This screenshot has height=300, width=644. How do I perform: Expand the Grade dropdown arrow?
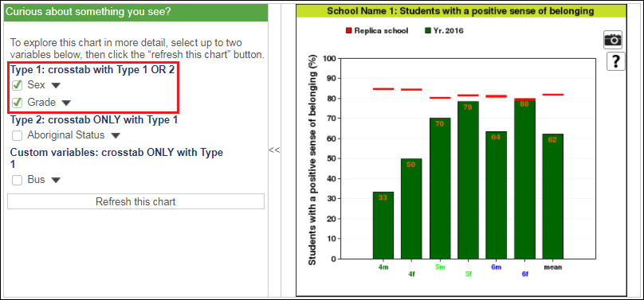click(66, 103)
